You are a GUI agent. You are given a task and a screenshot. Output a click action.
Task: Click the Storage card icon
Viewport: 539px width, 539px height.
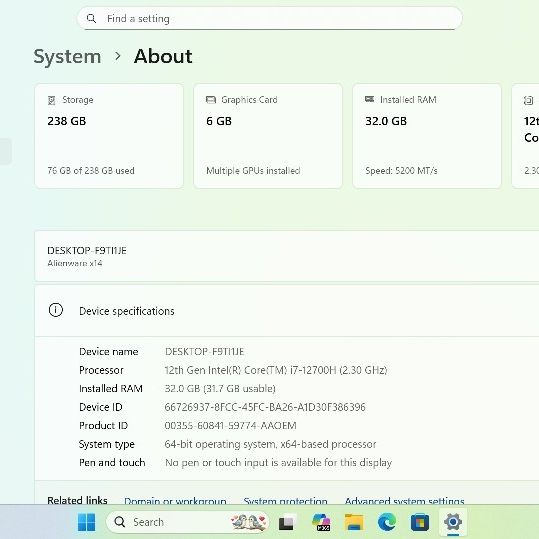click(x=52, y=100)
